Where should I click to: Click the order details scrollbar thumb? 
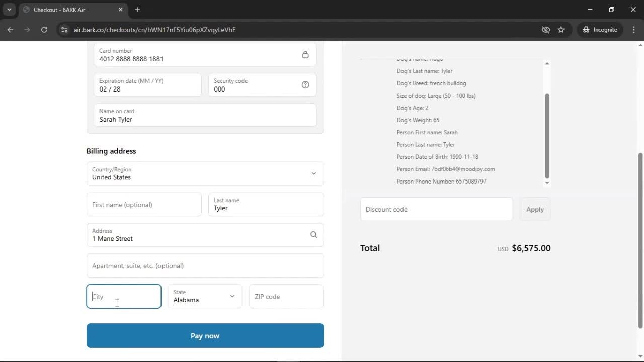coord(547,136)
